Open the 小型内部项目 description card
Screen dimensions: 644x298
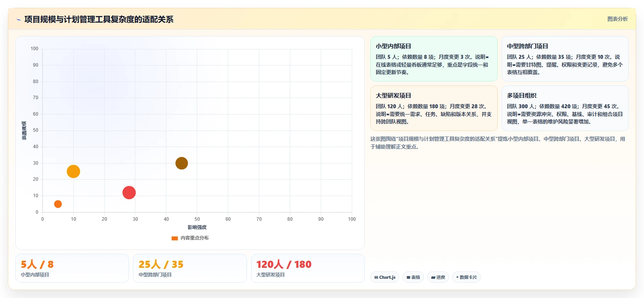point(434,59)
